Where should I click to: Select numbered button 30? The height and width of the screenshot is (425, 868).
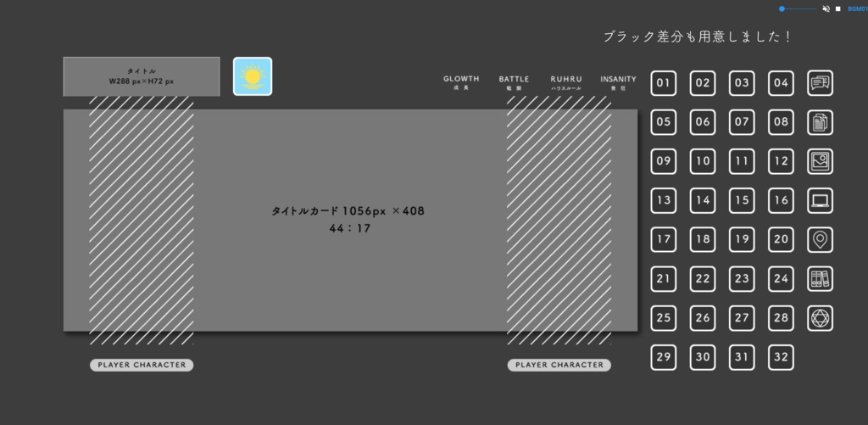tap(703, 357)
